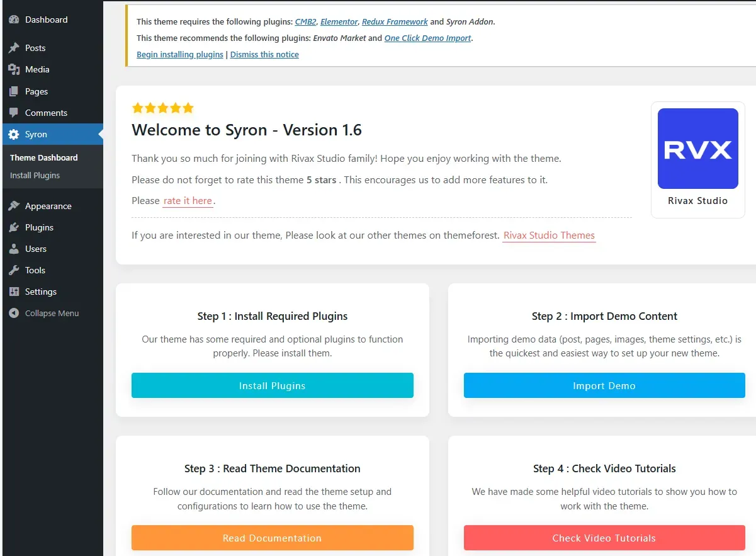Click 'Step 4 : Check Video Tutorials' heading
The height and width of the screenshot is (556, 756).
(604, 468)
